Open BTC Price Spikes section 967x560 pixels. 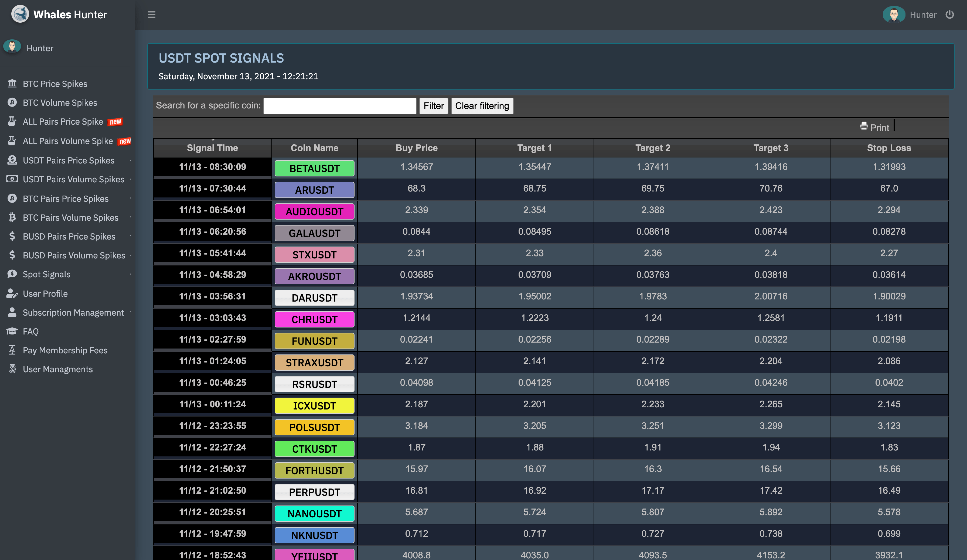point(55,83)
